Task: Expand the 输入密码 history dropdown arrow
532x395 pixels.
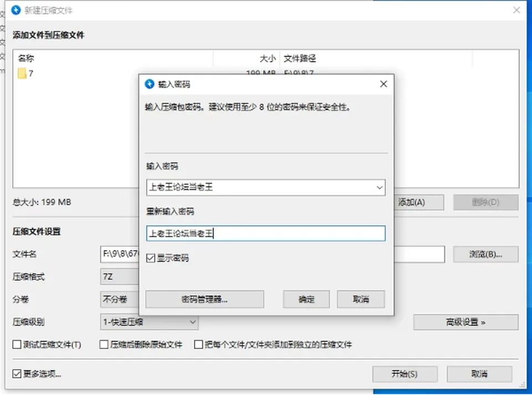Action: tap(379, 188)
